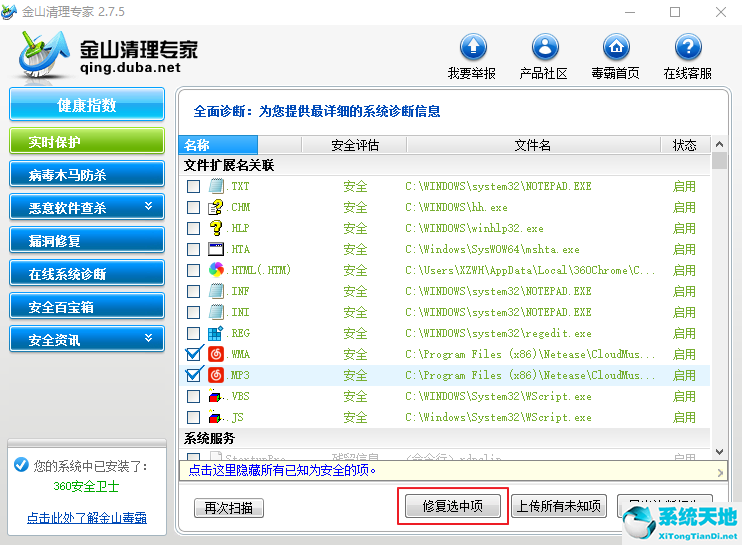This screenshot has width=742, height=545.
Task: Click the window icon for .HTA
Action: [216, 249]
